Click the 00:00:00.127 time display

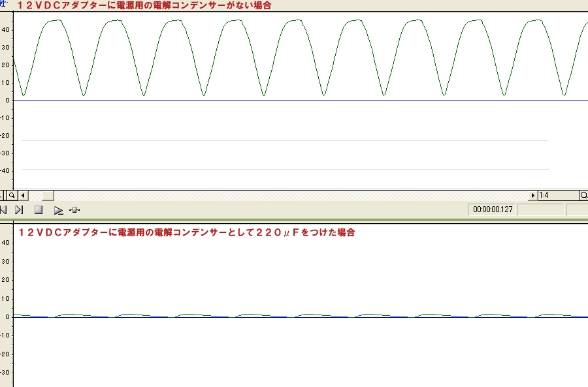490,210
